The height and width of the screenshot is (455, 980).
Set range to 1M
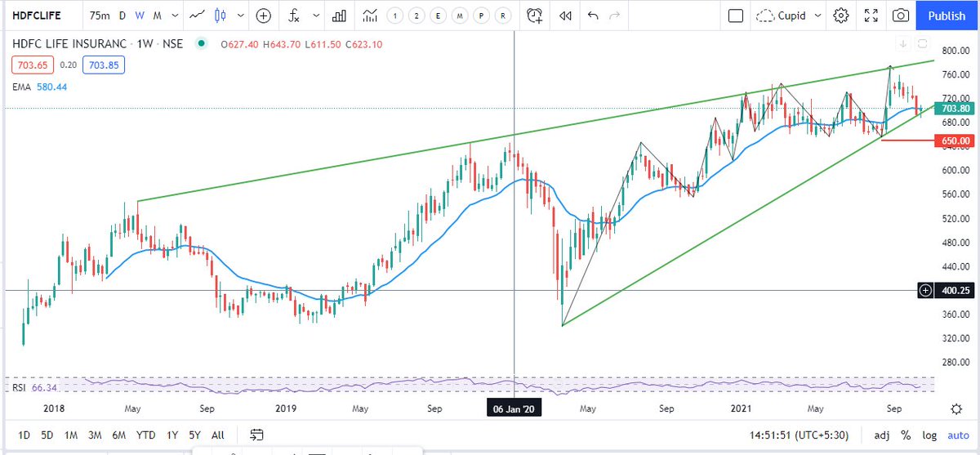(x=71, y=435)
